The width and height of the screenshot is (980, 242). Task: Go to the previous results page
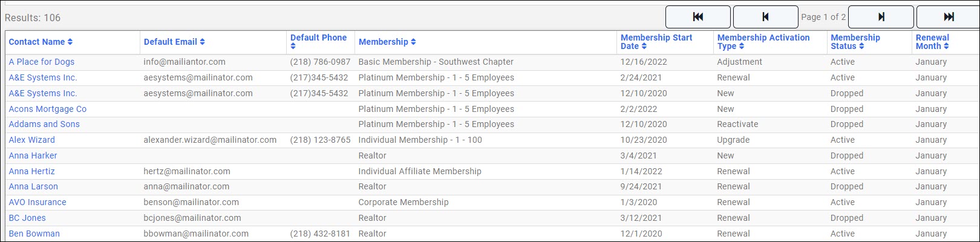[765, 17]
